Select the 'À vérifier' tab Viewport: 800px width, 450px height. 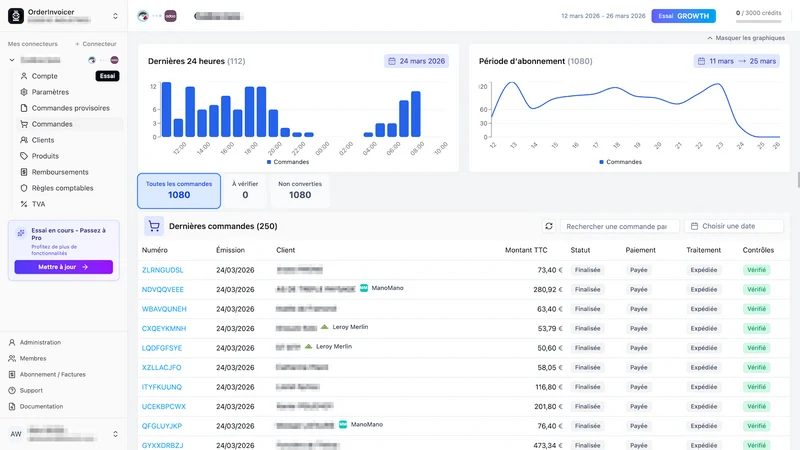[x=245, y=191]
